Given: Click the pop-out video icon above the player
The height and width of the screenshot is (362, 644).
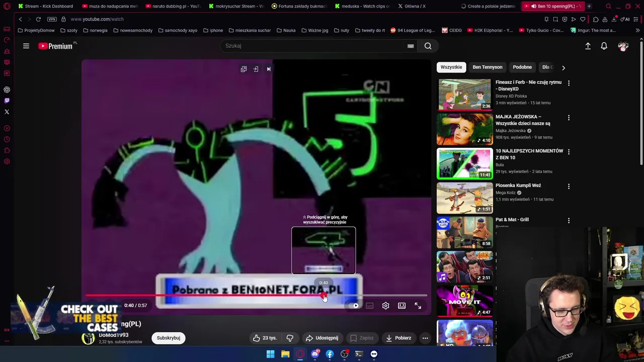Looking at the screenshot, I should tap(244, 69).
